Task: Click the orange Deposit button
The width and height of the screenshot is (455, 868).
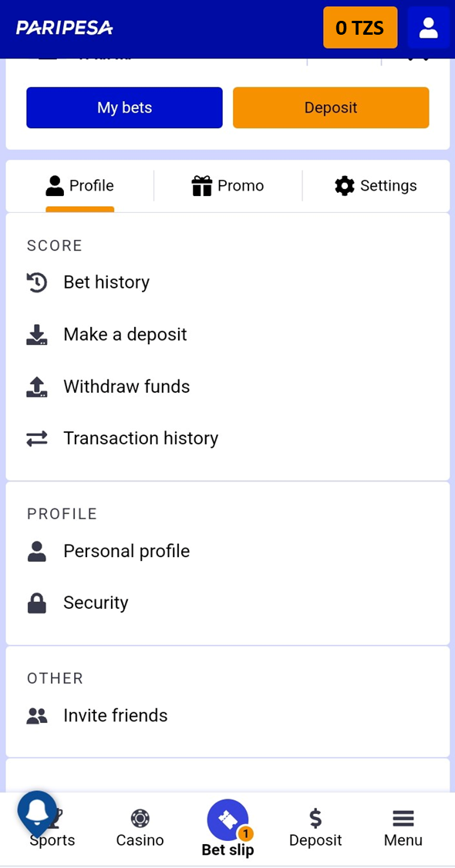Action: tap(331, 107)
